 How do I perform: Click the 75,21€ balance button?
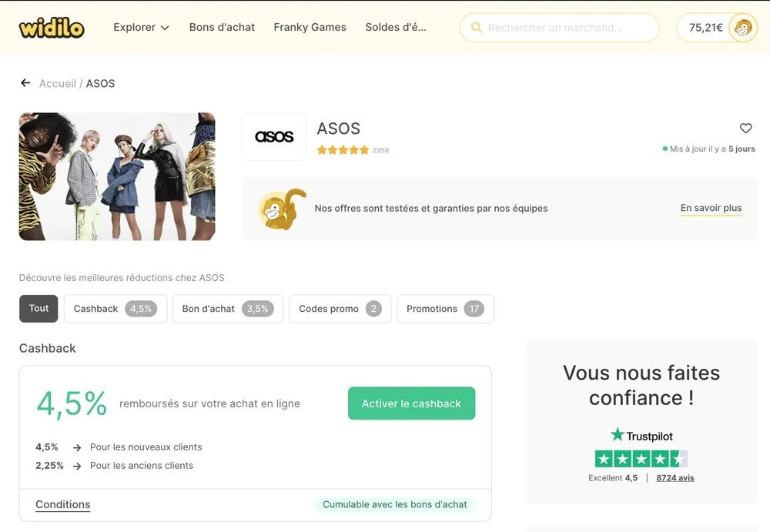pos(717,28)
